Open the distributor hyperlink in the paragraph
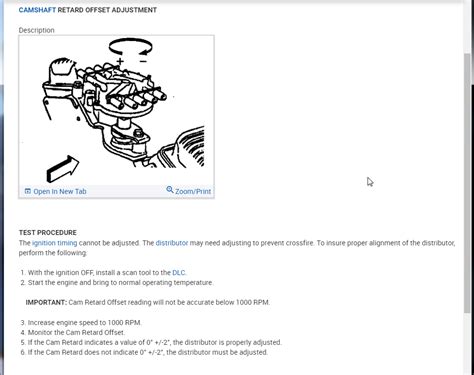Image resolution: width=474 pixels, height=375 pixels. (172, 243)
